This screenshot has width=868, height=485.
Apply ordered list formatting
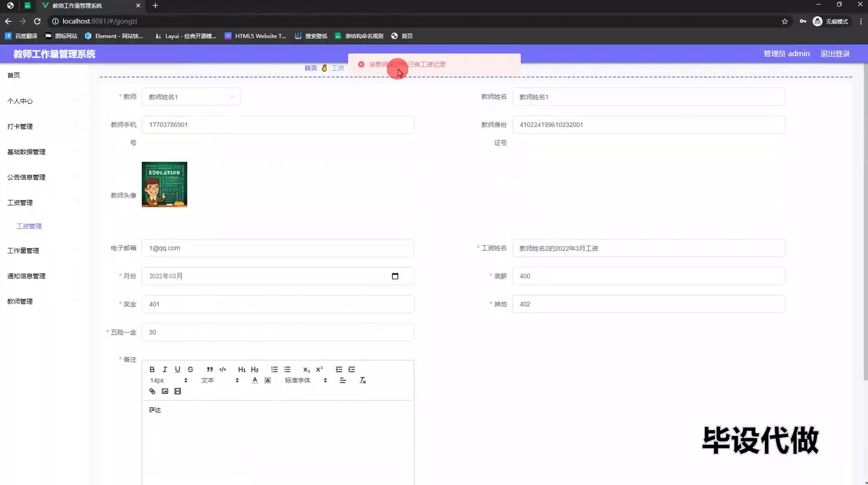(274, 369)
